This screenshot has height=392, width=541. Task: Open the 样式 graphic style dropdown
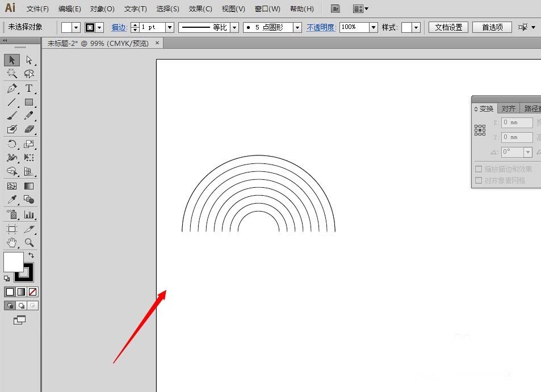(417, 27)
